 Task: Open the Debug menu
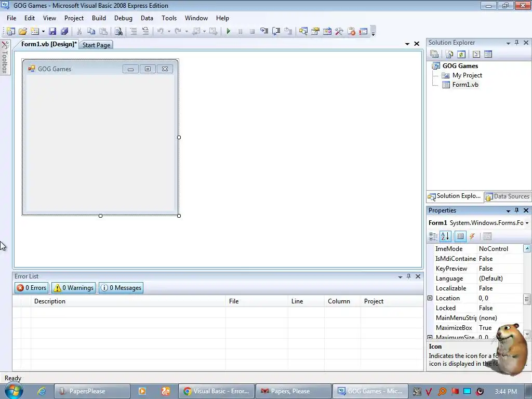[123, 18]
